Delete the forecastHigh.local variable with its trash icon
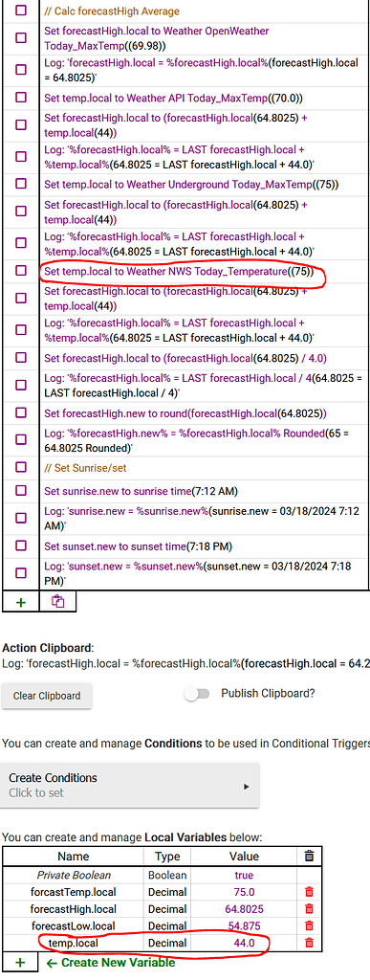This screenshot has height=980, width=370. (x=309, y=909)
